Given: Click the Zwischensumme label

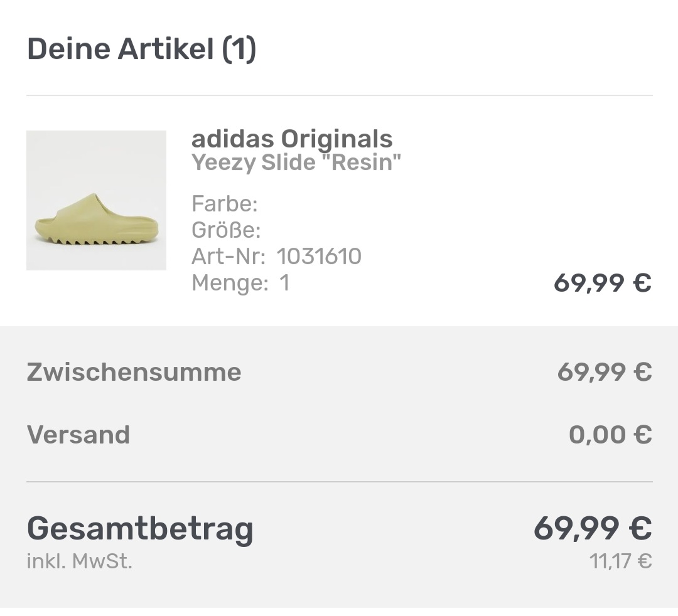Looking at the screenshot, I should pos(134,372).
